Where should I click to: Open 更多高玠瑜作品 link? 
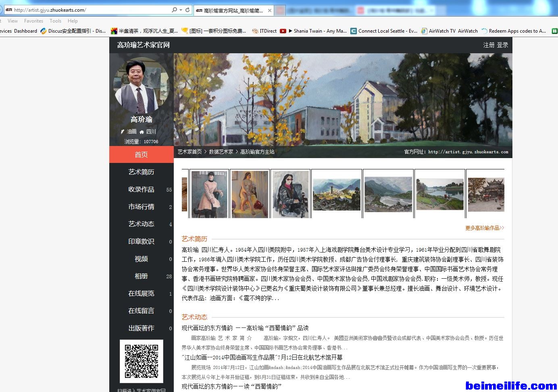(484, 228)
